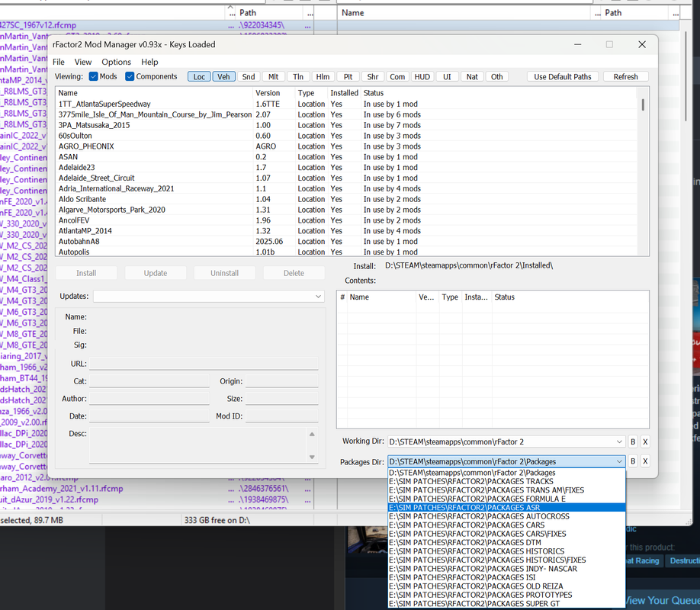Open the File menu
Image resolution: width=700 pixels, height=610 pixels.
[x=59, y=62]
